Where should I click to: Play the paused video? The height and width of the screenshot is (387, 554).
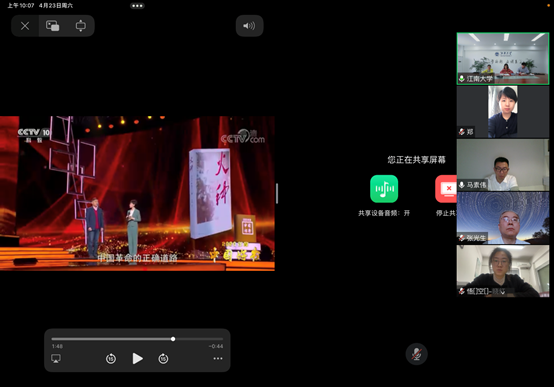[137, 358]
